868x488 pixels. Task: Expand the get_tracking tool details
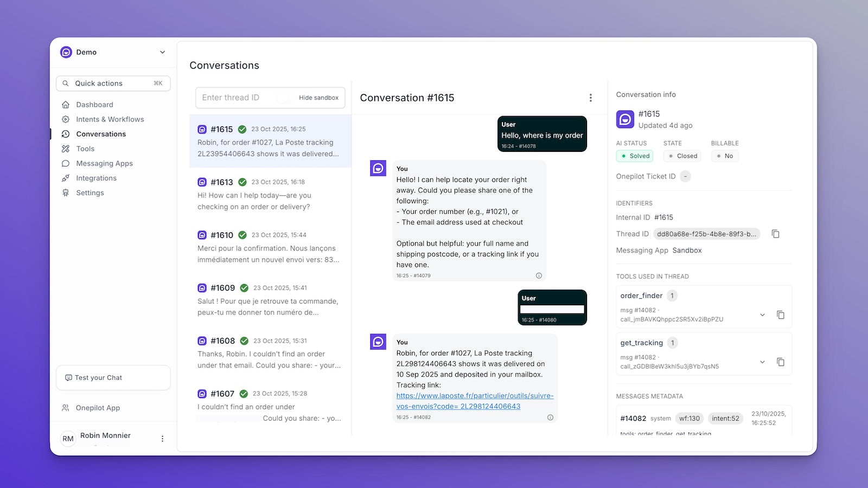[762, 362]
